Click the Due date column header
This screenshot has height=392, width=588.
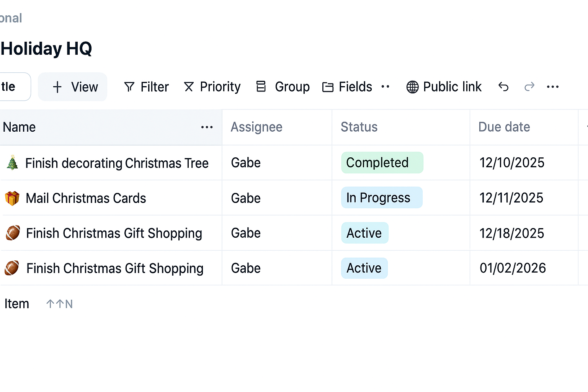(504, 127)
